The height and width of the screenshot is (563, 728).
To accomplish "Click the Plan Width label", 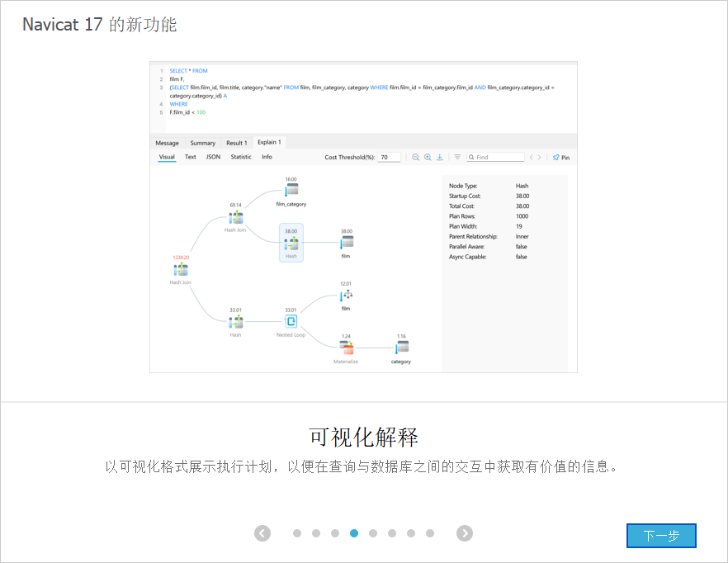I will coord(463,227).
